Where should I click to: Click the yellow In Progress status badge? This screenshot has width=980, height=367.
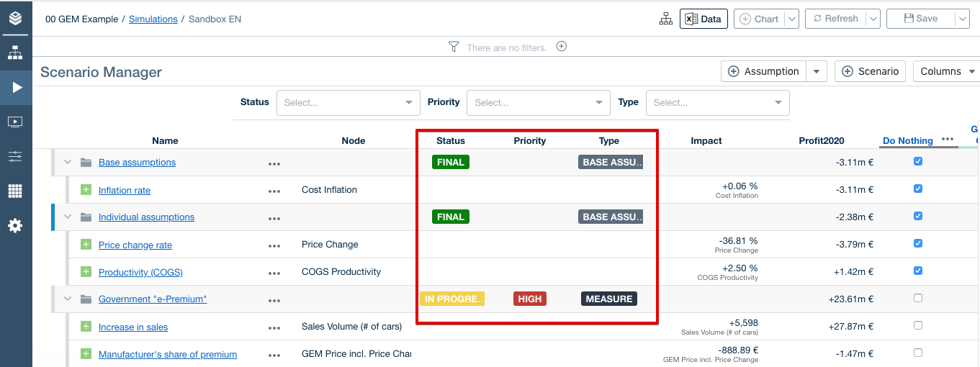(452, 299)
